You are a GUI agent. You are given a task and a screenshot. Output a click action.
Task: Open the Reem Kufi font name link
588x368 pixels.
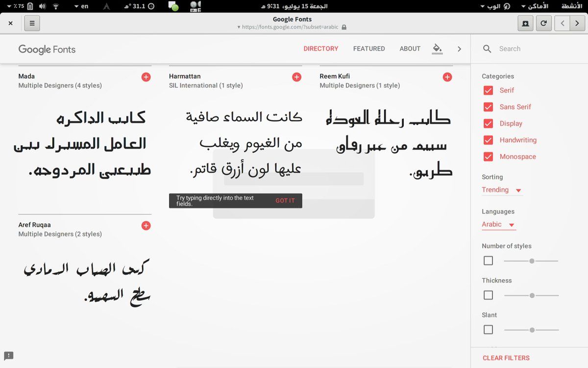click(335, 76)
